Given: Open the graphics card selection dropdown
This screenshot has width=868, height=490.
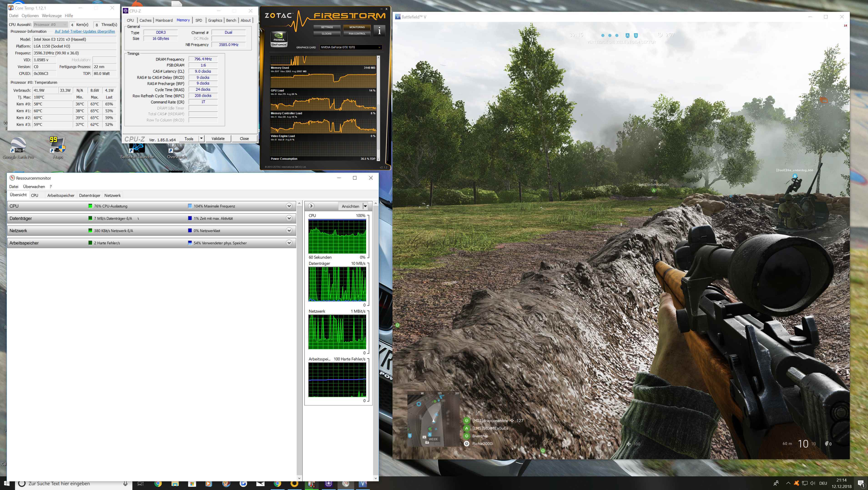Looking at the screenshot, I should (x=379, y=47).
